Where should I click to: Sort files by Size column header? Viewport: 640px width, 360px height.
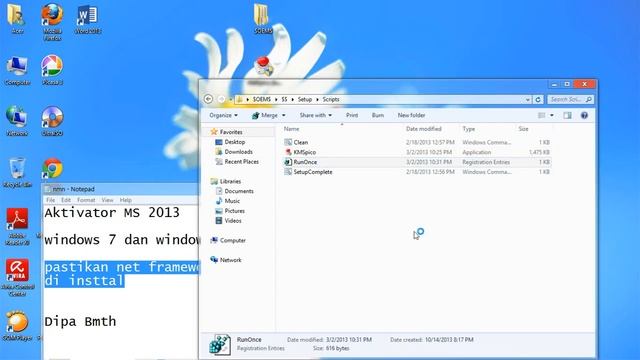coord(523,129)
